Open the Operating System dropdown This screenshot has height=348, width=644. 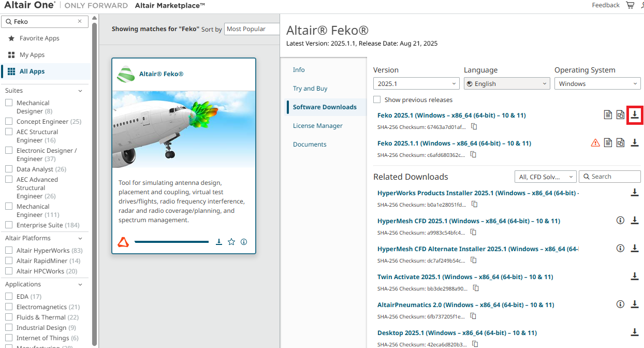pos(597,83)
